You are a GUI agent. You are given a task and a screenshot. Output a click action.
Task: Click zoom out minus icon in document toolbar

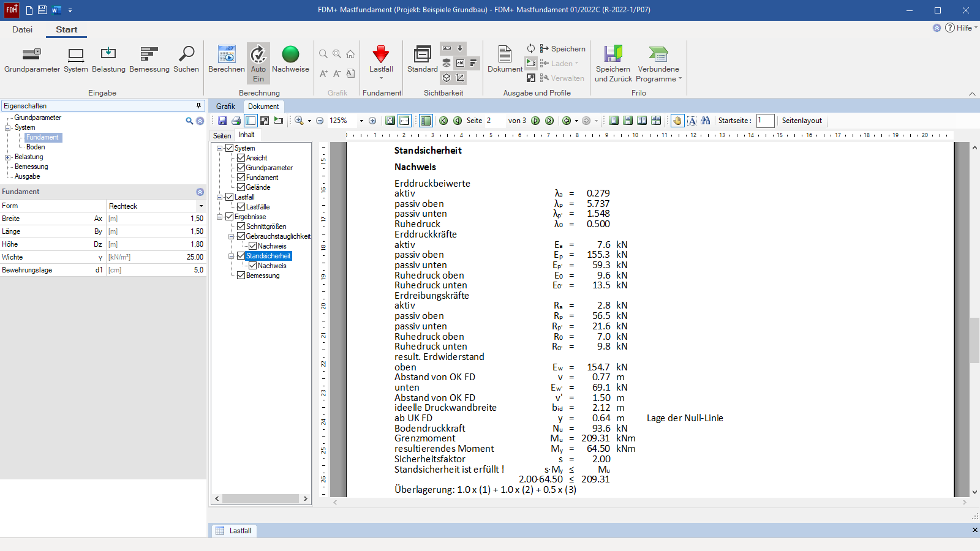coord(320,121)
